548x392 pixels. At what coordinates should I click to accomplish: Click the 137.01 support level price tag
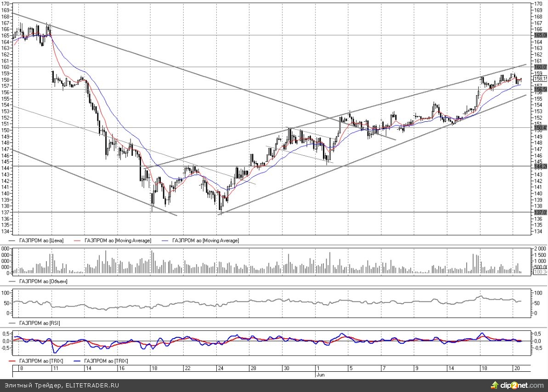click(540, 212)
